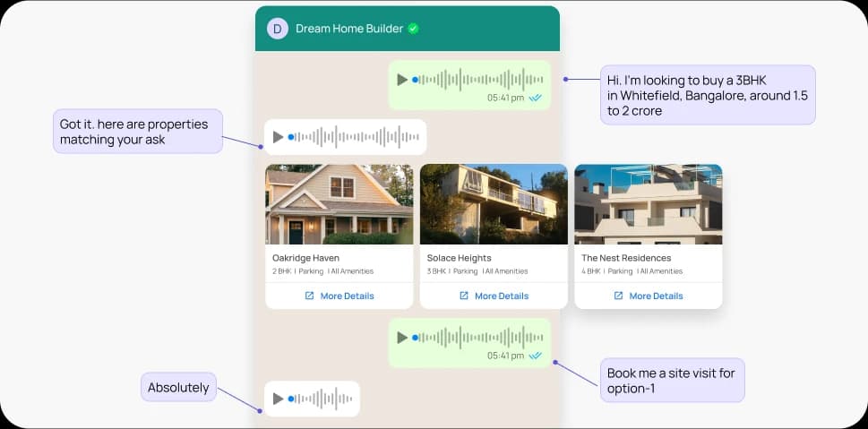Screen dimensions: 868x429
Task: Select The Nest Residences property photo
Action: 648,204
